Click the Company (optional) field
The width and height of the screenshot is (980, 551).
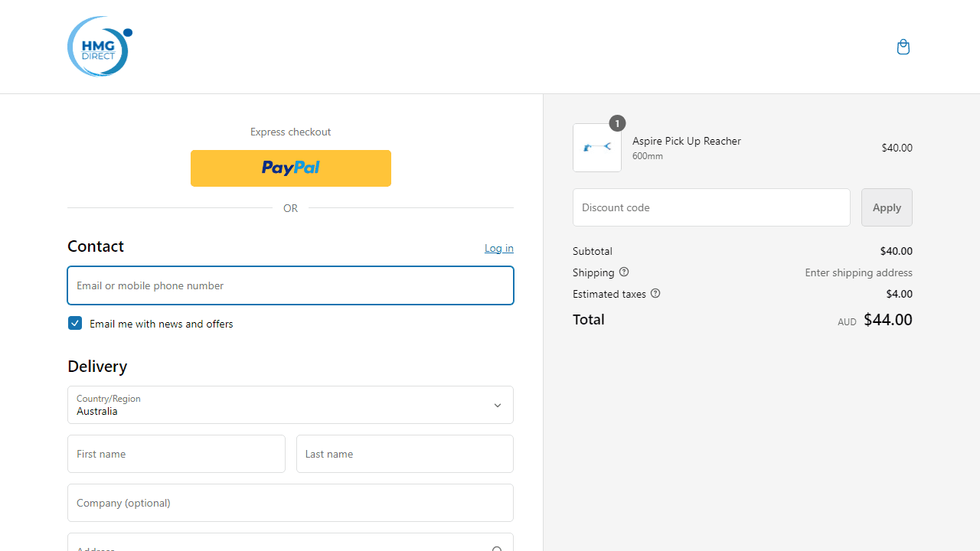290,503
